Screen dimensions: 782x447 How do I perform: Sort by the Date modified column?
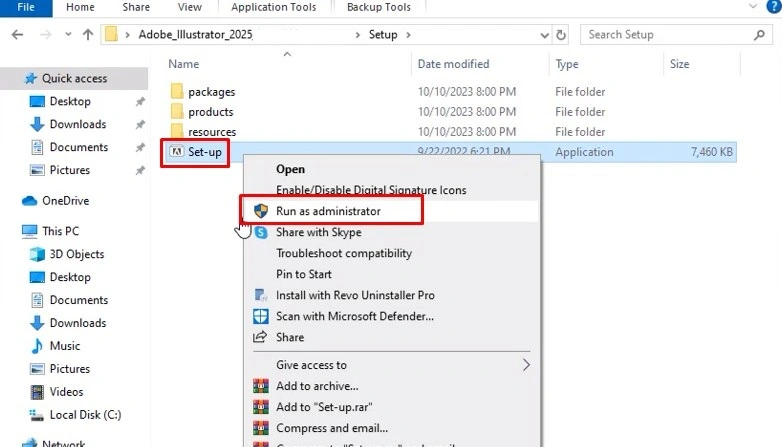(x=453, y=64)
